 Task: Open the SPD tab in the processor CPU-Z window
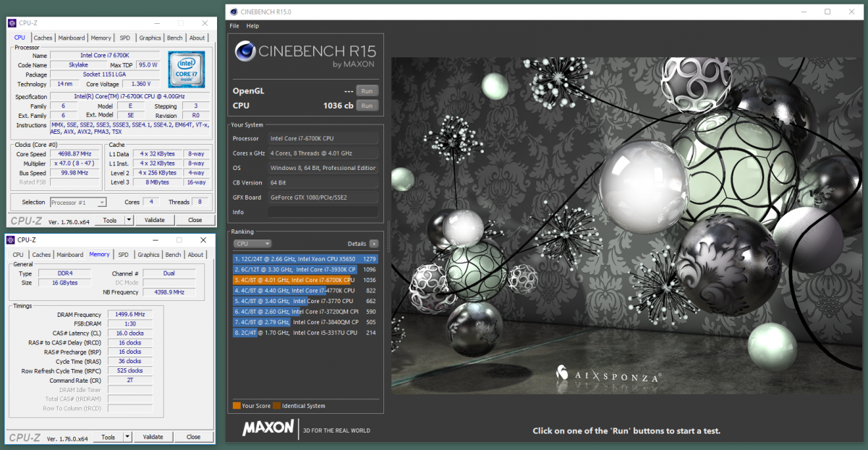click(x=125, y=38)
